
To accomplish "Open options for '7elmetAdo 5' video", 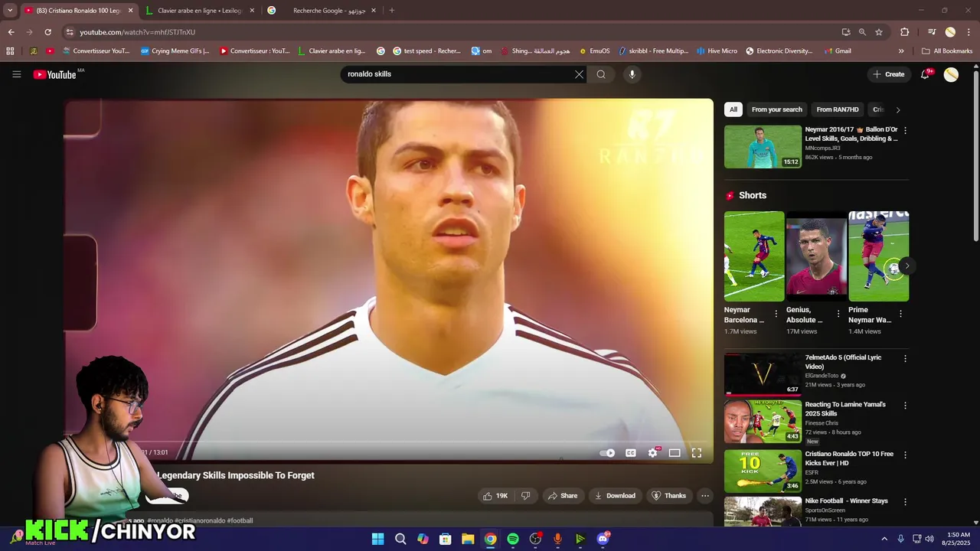I will [905, 359].
